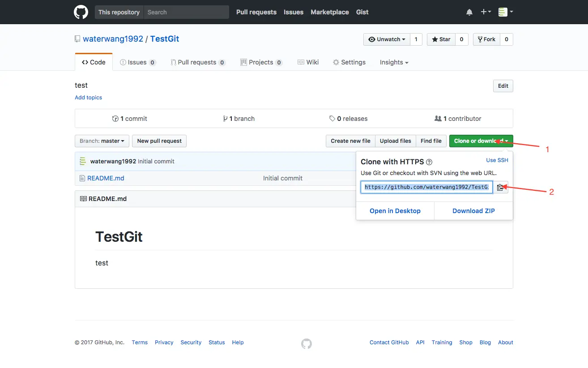This screenshot has height=368, width=588.
Task: Click Download ZIP
Action: 473,211
